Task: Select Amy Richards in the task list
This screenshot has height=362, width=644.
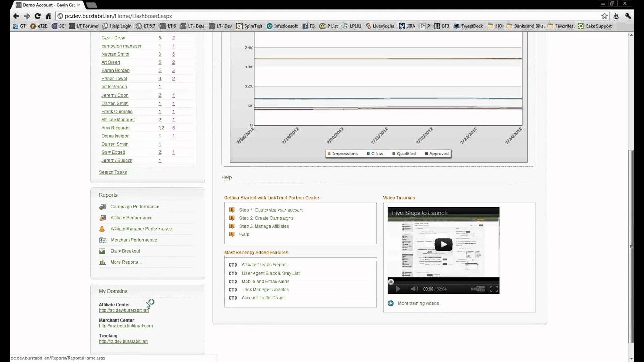Action: pos(115,128)
